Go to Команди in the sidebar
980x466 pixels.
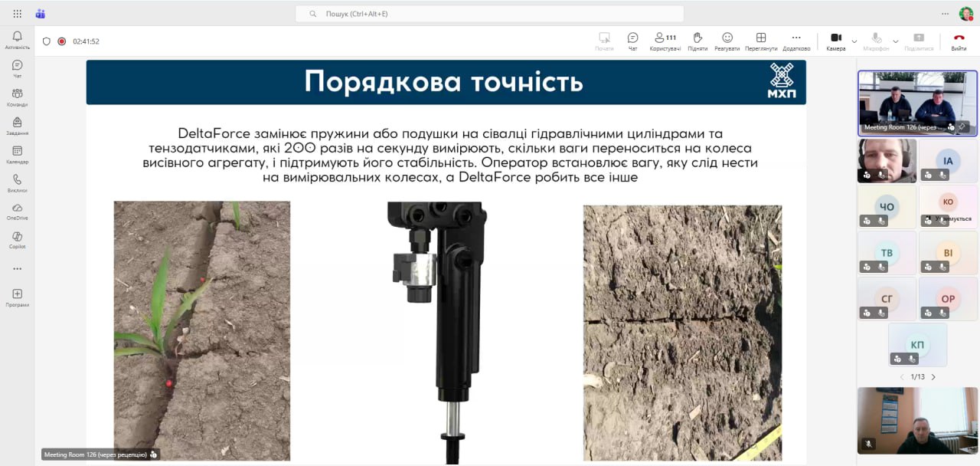(x=17, y=97)
